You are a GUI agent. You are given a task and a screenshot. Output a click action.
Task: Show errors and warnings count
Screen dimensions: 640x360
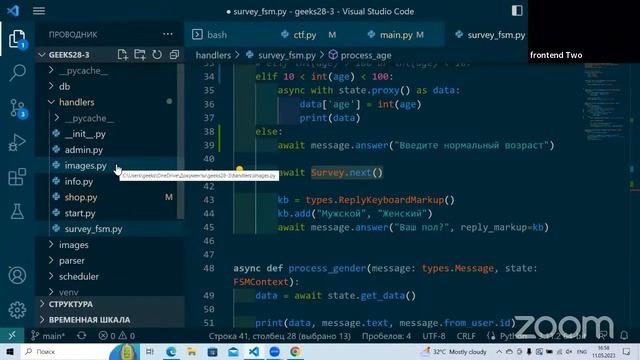[x=117, y=336]
